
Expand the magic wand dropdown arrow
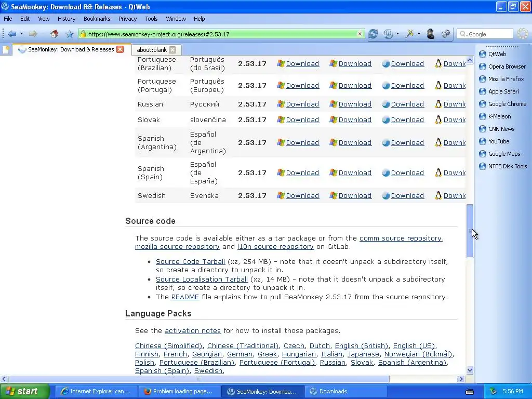419,34
